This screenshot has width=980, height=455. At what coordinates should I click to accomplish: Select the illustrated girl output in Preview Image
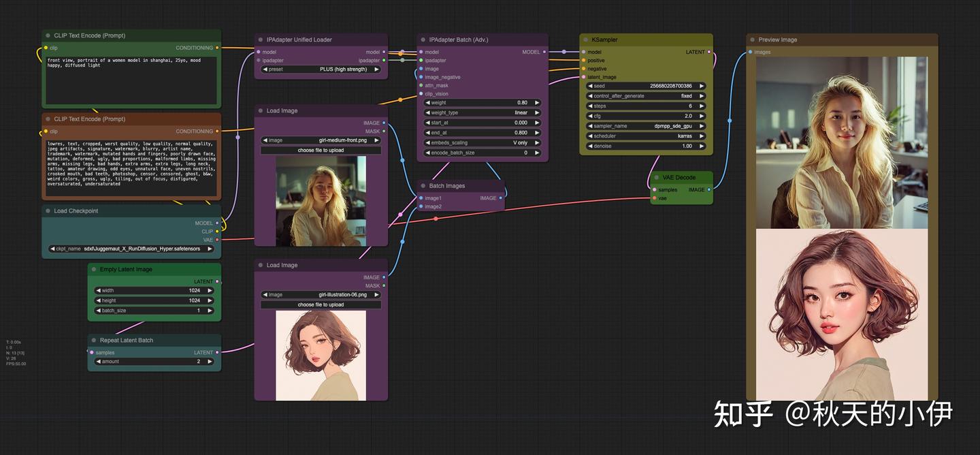pyautogui.click(x=842, y=315)
